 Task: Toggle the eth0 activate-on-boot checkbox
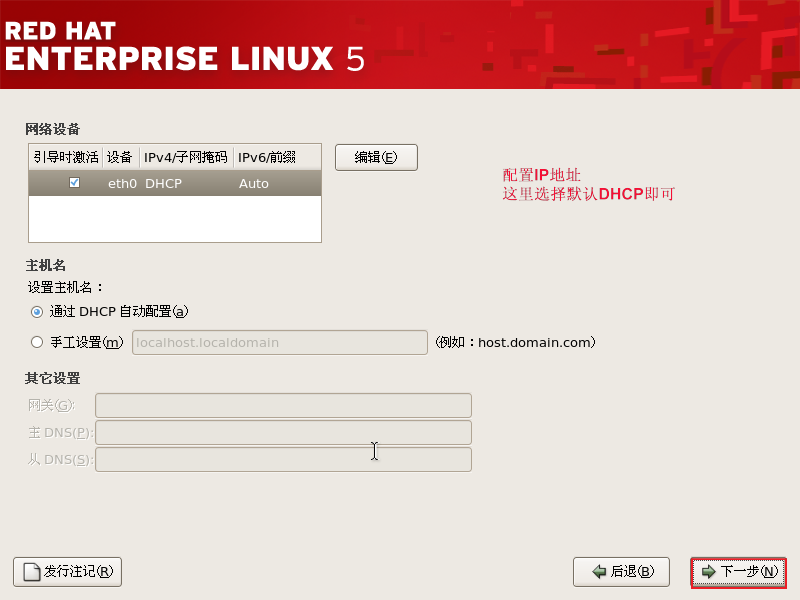[74, 183]
